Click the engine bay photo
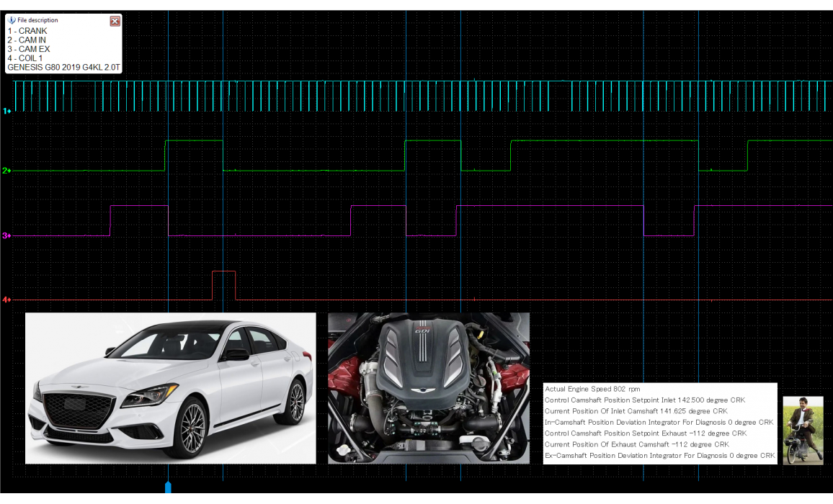The width and height of the screenshot is (833, 504). coord(428,388)
